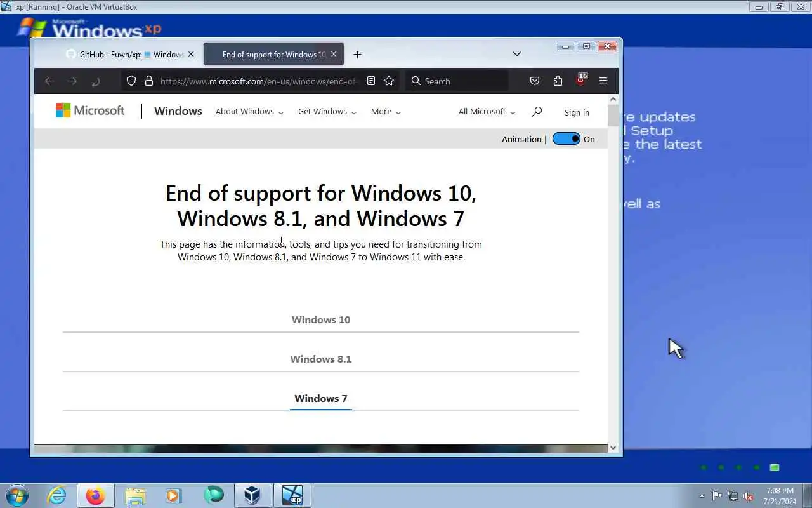Image resolution: width=812 pixels, height=508 pixels.
Task: Reload the page with the refresh icon
Action: pos(95,81)
